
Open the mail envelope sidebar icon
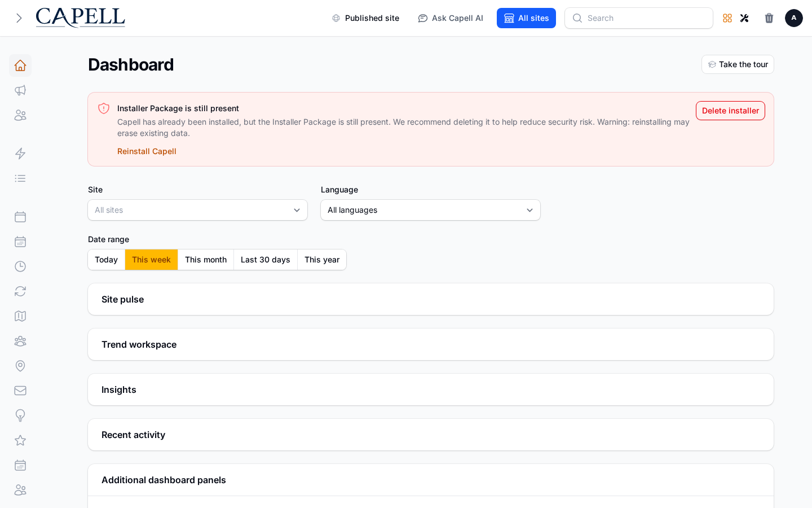point(20,391)
